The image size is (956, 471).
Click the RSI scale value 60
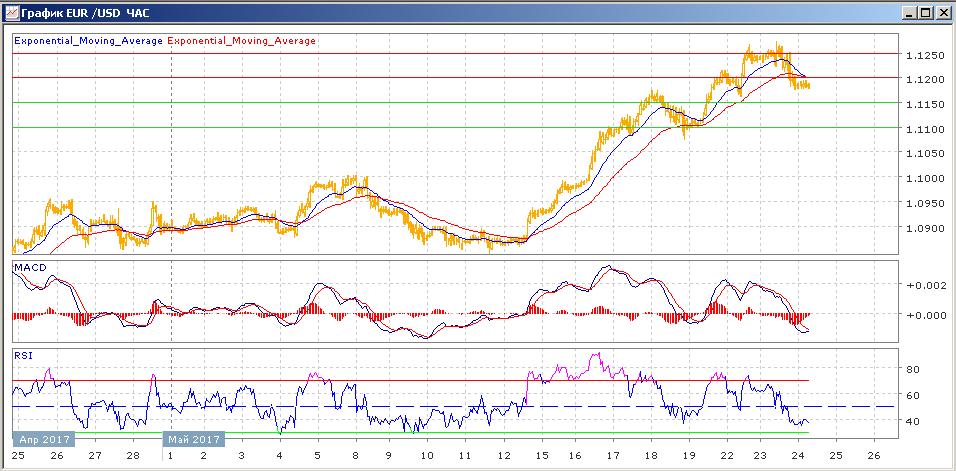[913, 395]
